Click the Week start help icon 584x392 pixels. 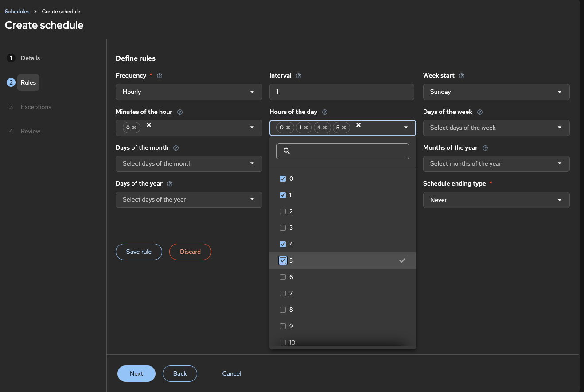[462, 76]
